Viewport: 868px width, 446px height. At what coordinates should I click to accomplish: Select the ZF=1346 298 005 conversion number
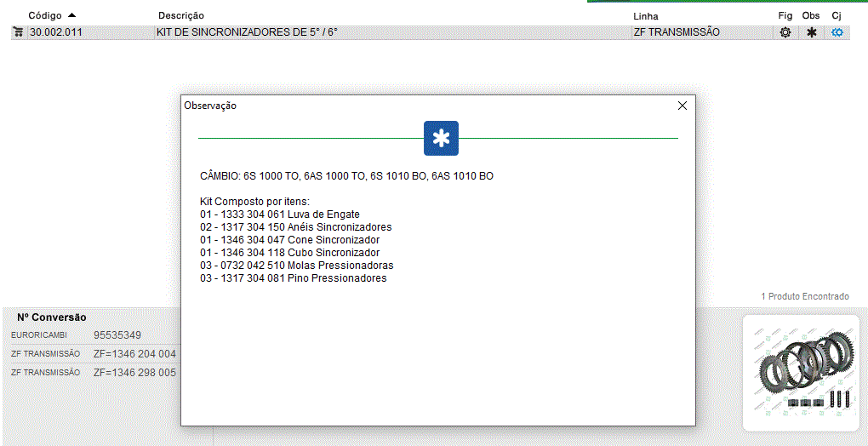tap(134, 373)
